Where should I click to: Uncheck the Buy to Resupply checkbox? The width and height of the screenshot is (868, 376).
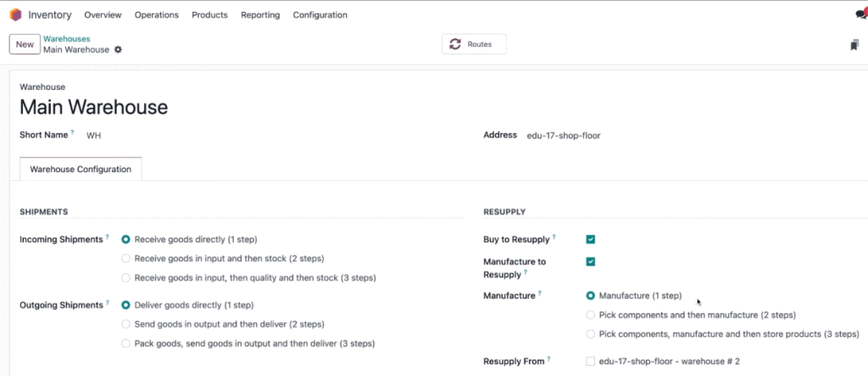[x=591, y=239]
